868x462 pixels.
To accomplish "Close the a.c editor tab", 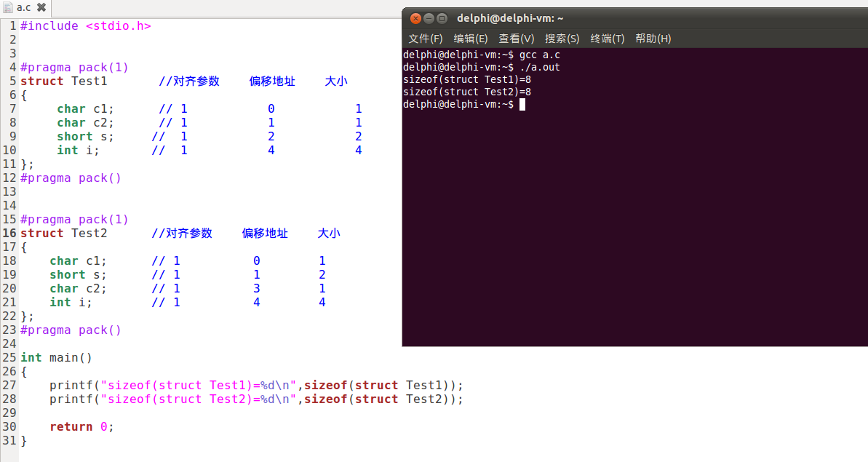I will pos(41,8).
